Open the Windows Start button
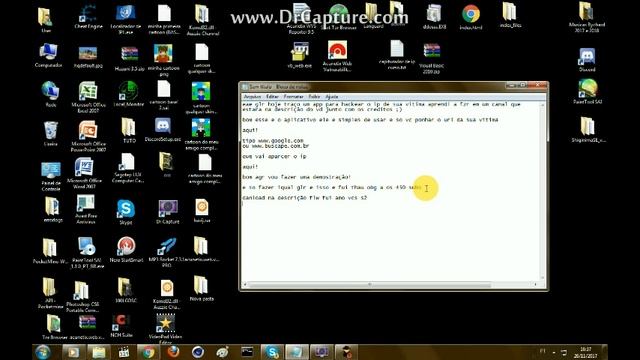Screen dimensions: 640x360 (43, 352)
